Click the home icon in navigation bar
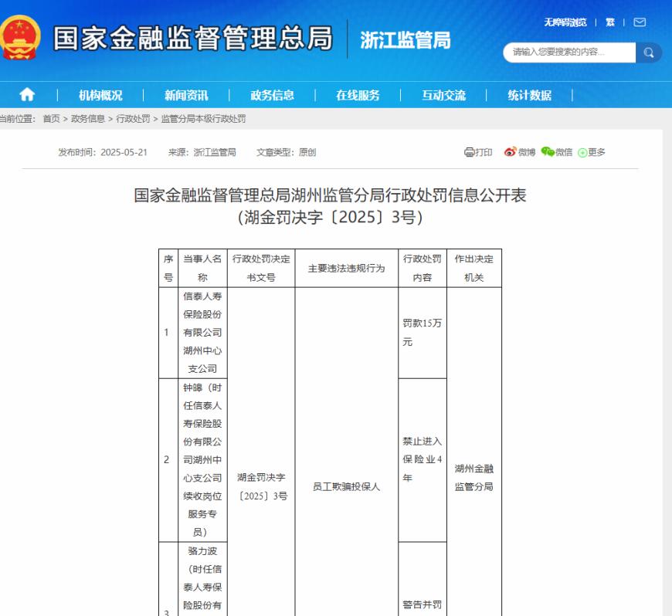The image size is (672, 616). [x=27, y=94]
